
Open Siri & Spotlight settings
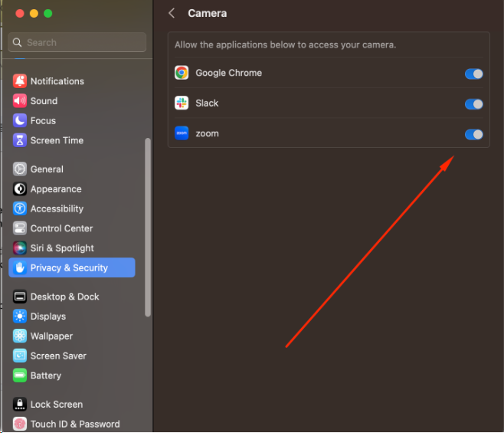[x=72, y=248]
